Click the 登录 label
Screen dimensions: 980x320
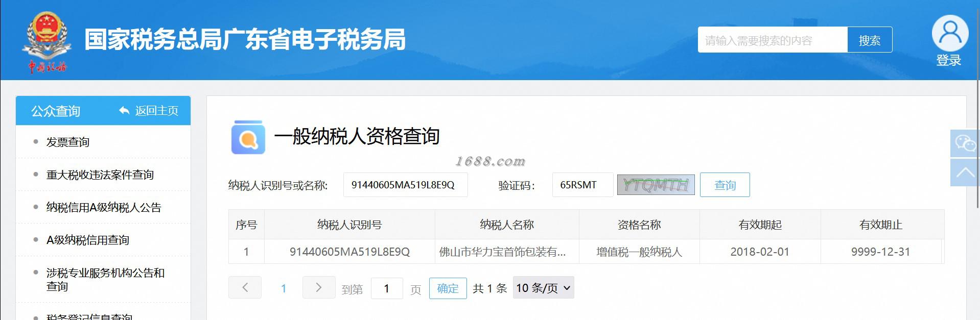click(x=949, y=60)
